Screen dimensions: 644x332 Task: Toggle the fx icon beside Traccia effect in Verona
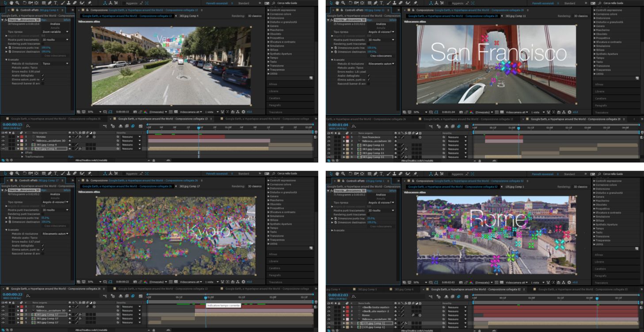pos(5,20)
